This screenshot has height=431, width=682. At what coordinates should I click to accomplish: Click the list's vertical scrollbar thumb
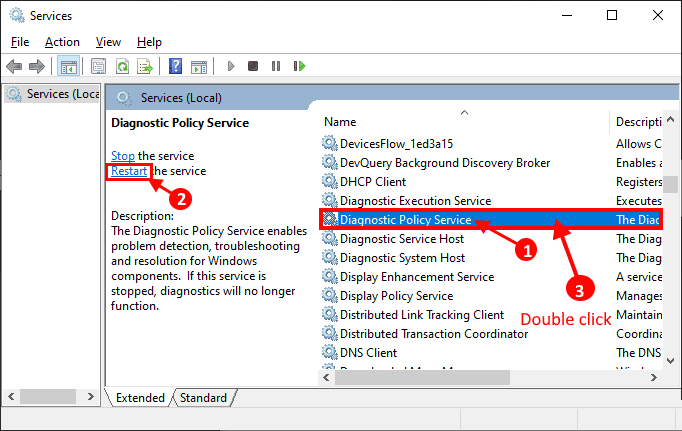click(x=671, y=184)
